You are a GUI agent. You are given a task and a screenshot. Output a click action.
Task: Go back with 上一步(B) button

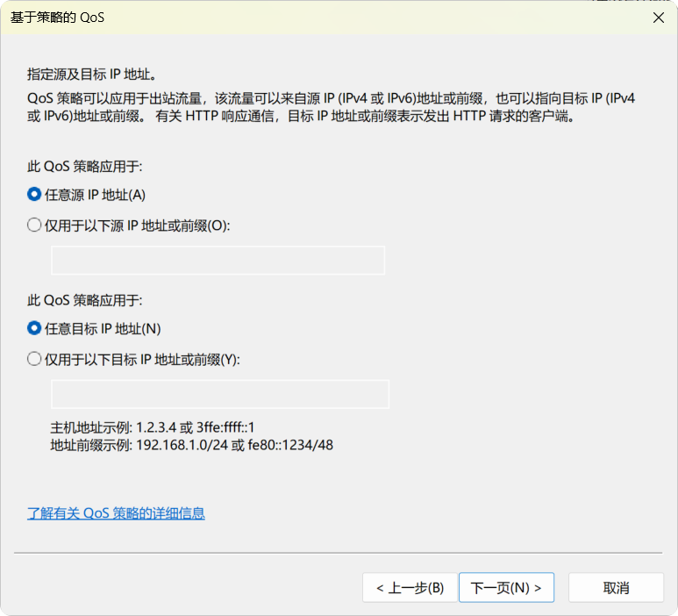pyautogui.click(x=410, y=587)
